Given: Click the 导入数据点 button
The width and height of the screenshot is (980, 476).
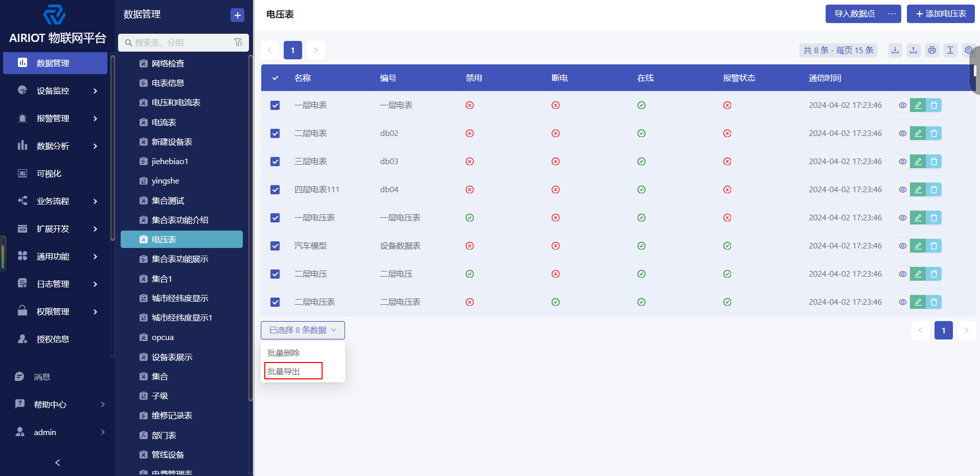Looking at the screenshot, I should [855, 14].
